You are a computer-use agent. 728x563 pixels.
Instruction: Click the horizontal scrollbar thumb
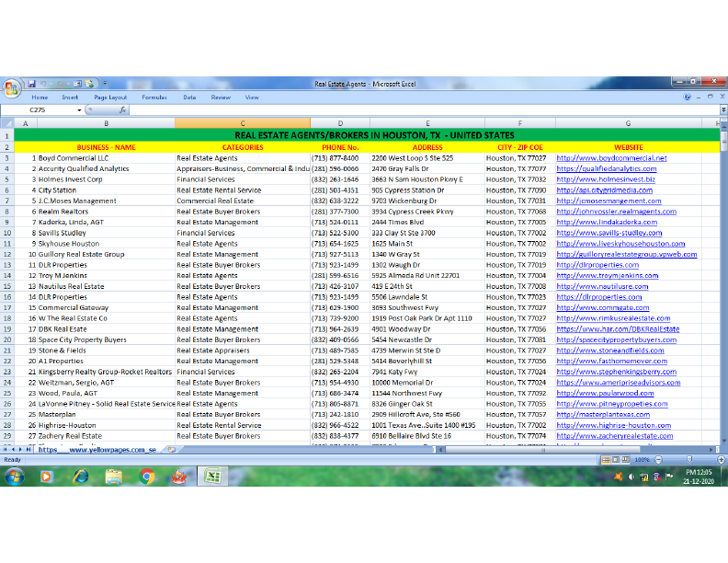pos(542,450)
